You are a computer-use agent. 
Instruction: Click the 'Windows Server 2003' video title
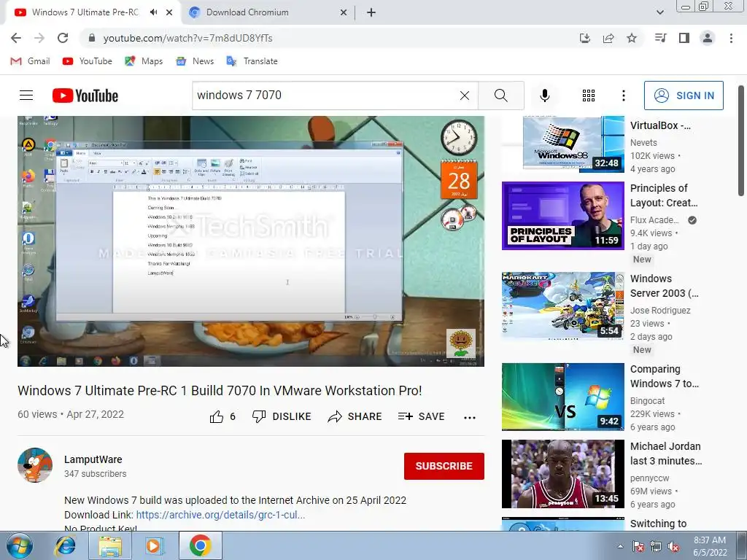[x=664, y=286]
